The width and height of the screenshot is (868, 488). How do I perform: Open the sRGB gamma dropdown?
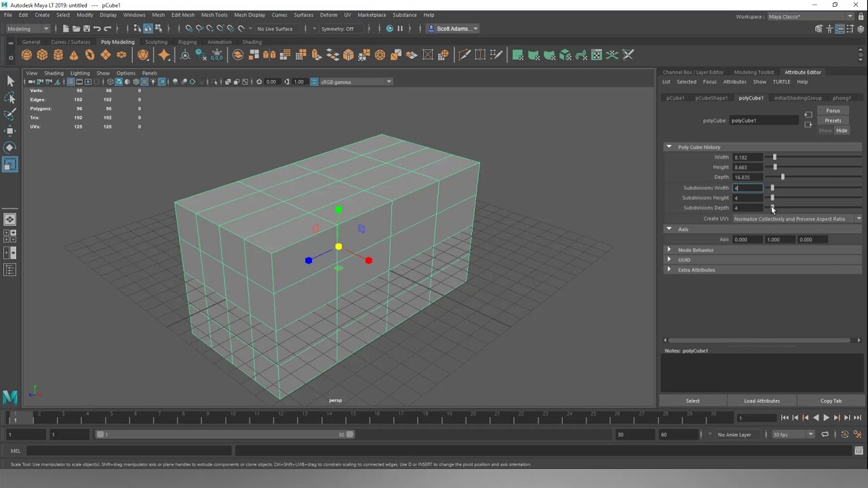pyautogui.click(x=388, y=81)
